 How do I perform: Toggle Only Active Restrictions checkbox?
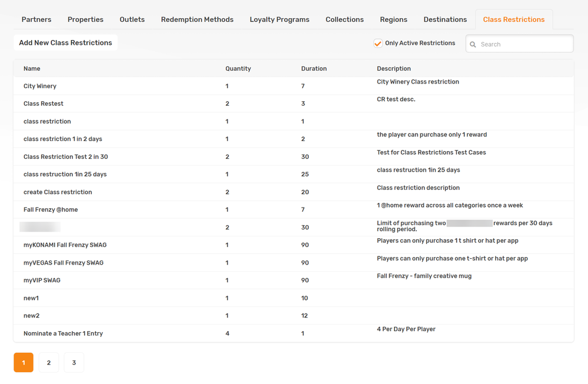coord(378,43)
